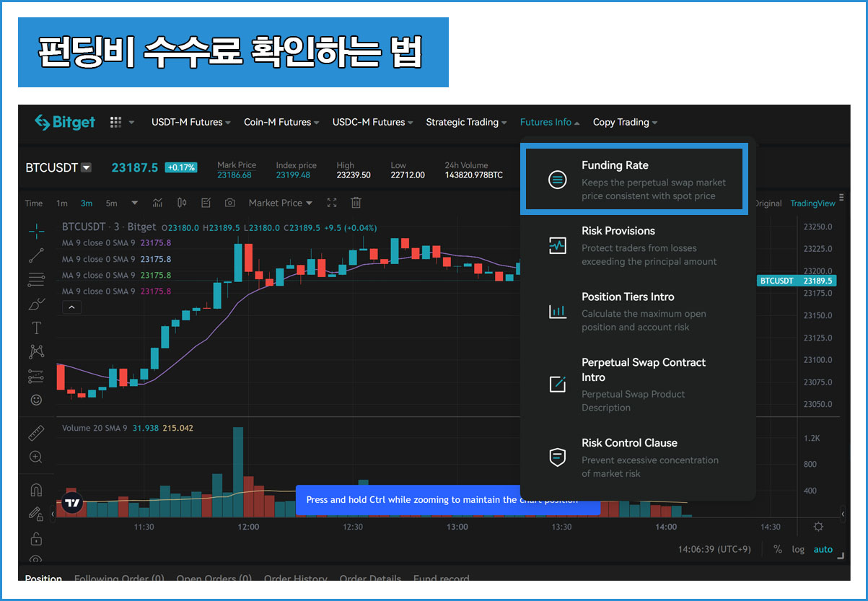Click the left scroll arrow on volume pane
The height and width of the screenshot is (601, 868).
click(52, 513)
